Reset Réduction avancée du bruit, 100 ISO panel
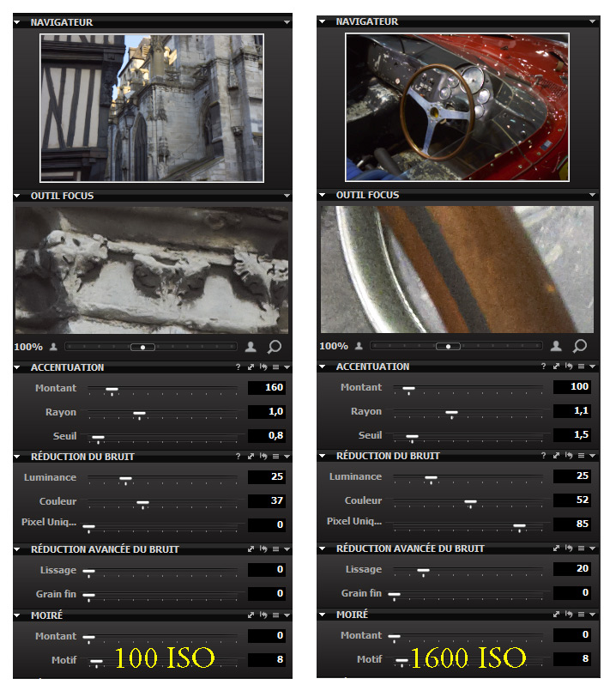The height and width of the screenshot is (697, 616). [263, 549]
